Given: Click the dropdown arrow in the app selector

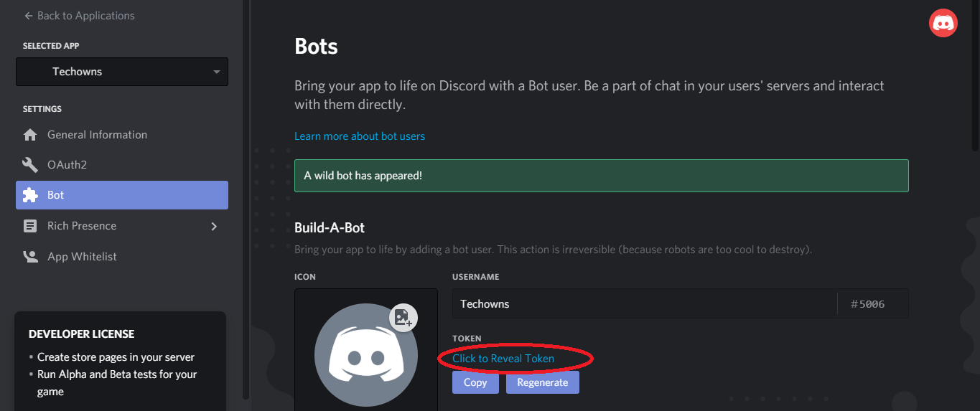Looking at the screenshot, I should click(217, 72).
